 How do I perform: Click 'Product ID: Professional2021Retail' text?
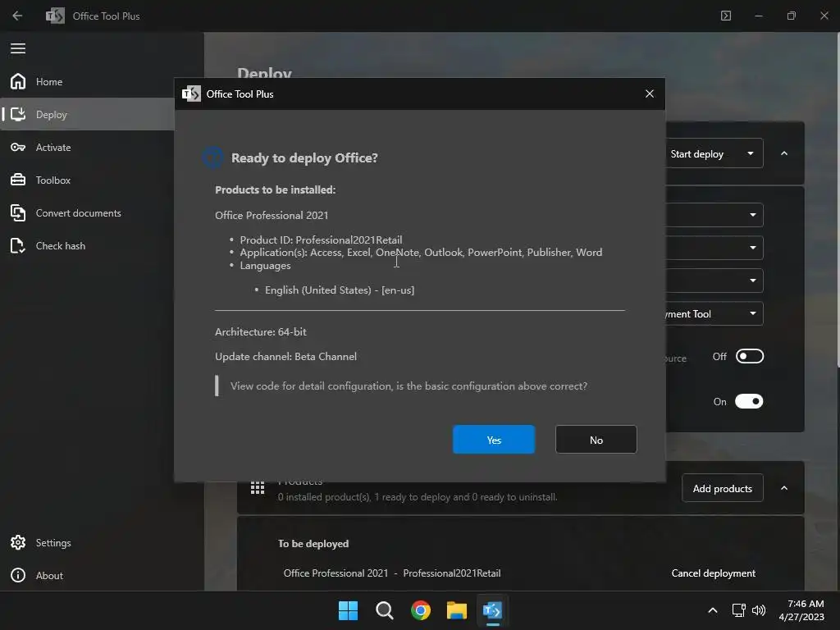321,240
